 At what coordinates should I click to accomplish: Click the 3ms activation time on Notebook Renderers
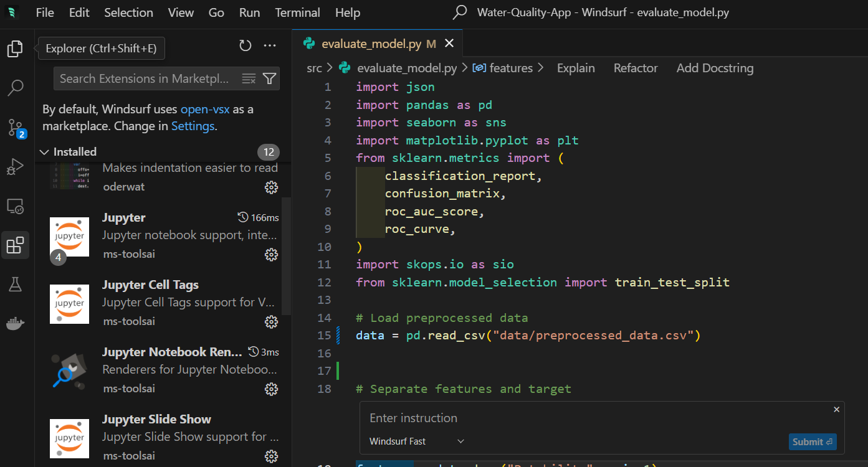(x=264, y=352)
